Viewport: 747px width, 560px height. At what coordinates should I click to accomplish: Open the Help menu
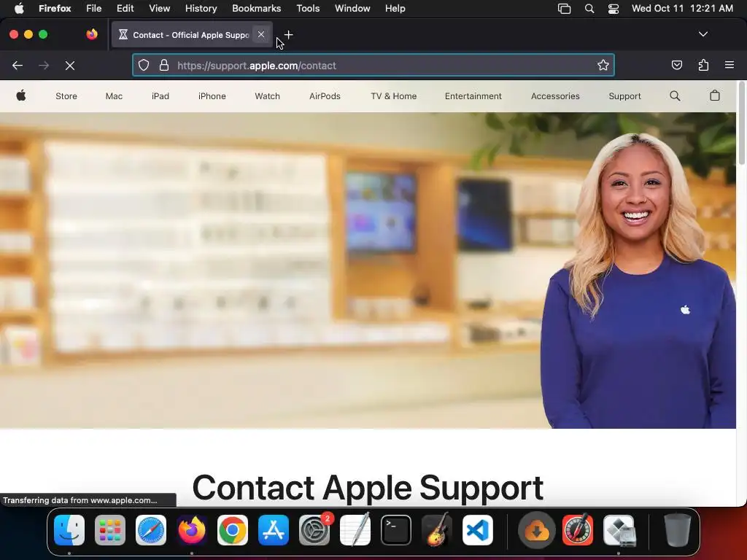395,9
